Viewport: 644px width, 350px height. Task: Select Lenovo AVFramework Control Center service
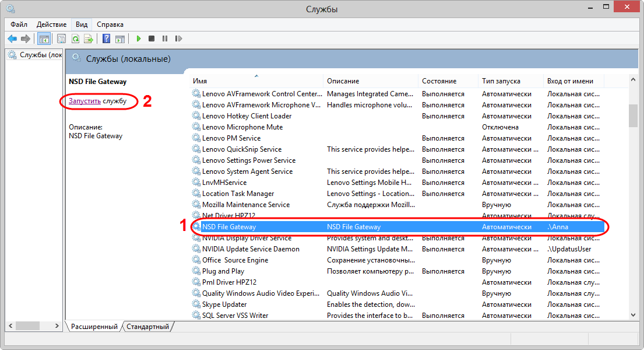[398, 94]
